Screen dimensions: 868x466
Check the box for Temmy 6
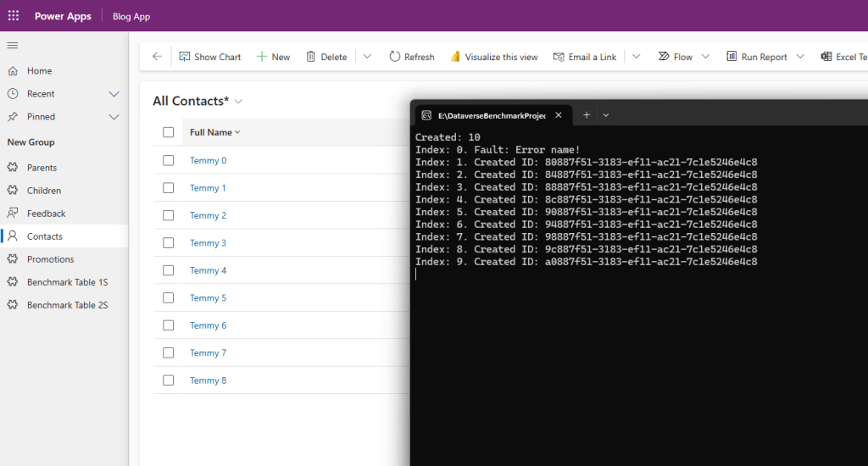point(169,325)
